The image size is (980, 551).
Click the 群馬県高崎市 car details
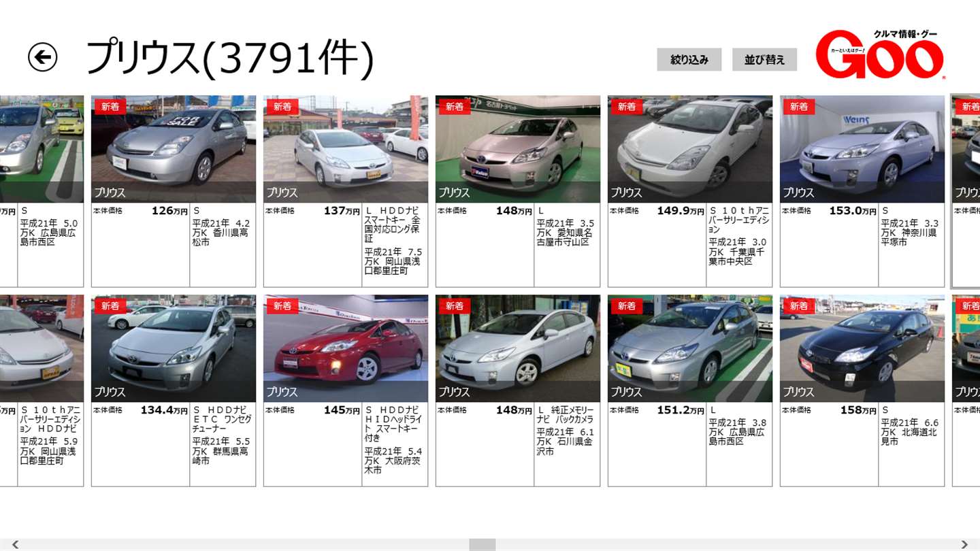tap(221, 451)
